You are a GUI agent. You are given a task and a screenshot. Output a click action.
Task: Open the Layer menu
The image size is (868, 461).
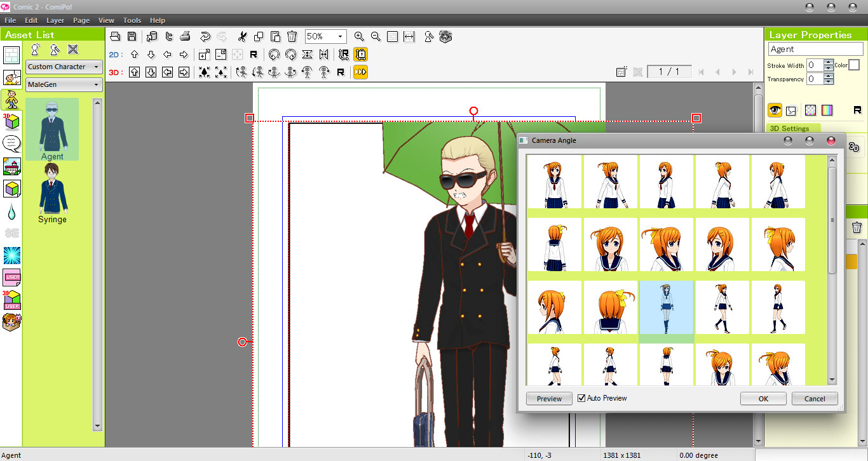[x=55, y=20]
